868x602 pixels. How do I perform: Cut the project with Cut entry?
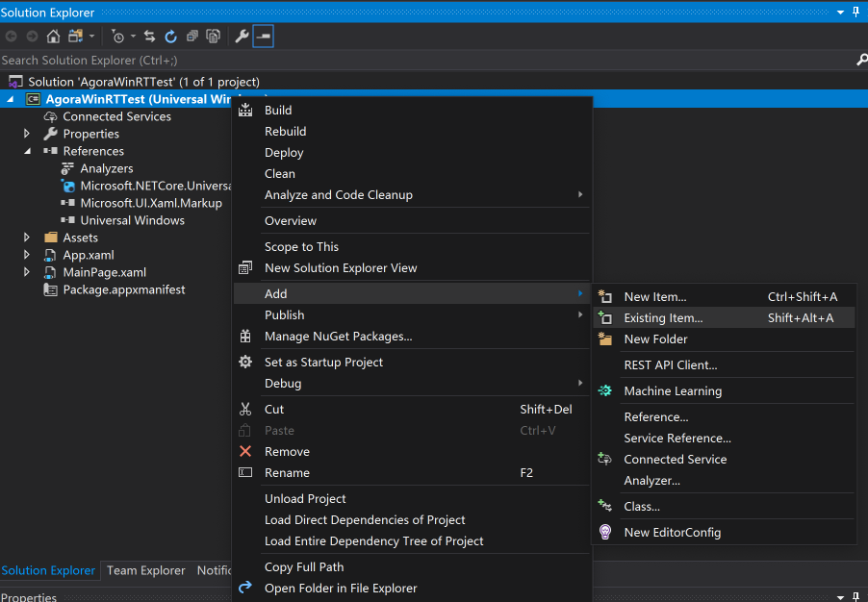click(413, 410)
